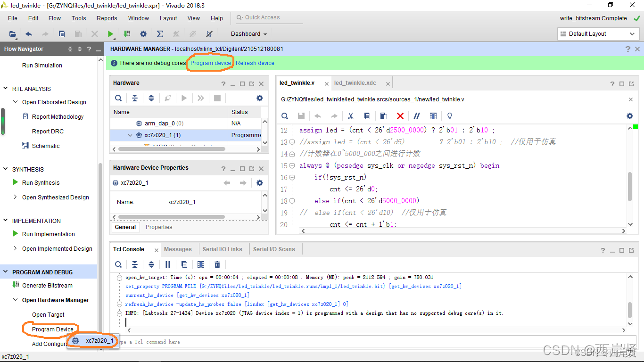Screen dimensions: 644x362
Task: Search in the code editor toolbar
Action: point(285,116)
